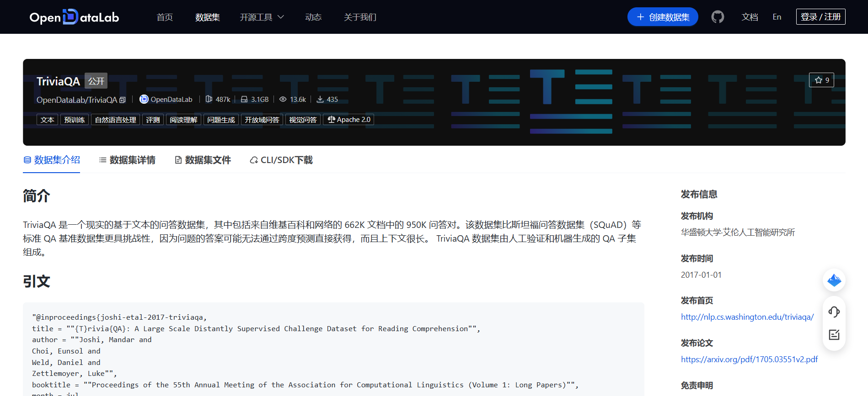Image resolution: width=868 pixels, height=396 pixels.
Task: Click the 文本 tag
Action: (x=47, y=120)
